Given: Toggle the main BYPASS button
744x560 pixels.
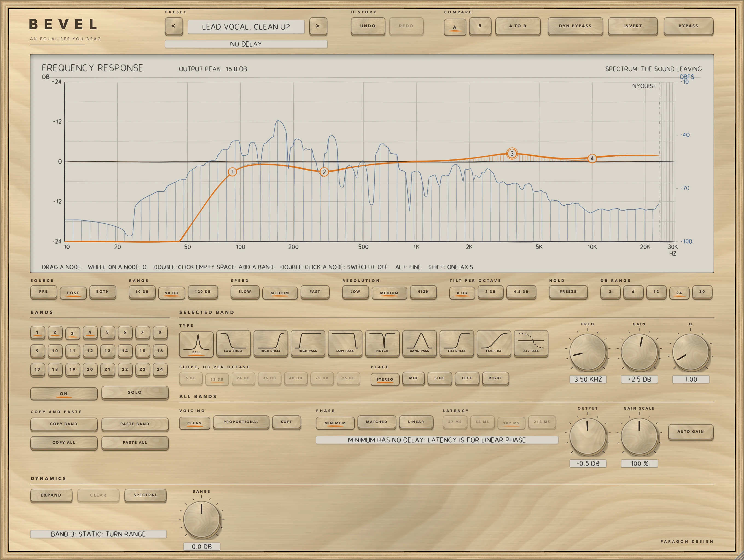Looking at the screenshot, I should (688, 26).
